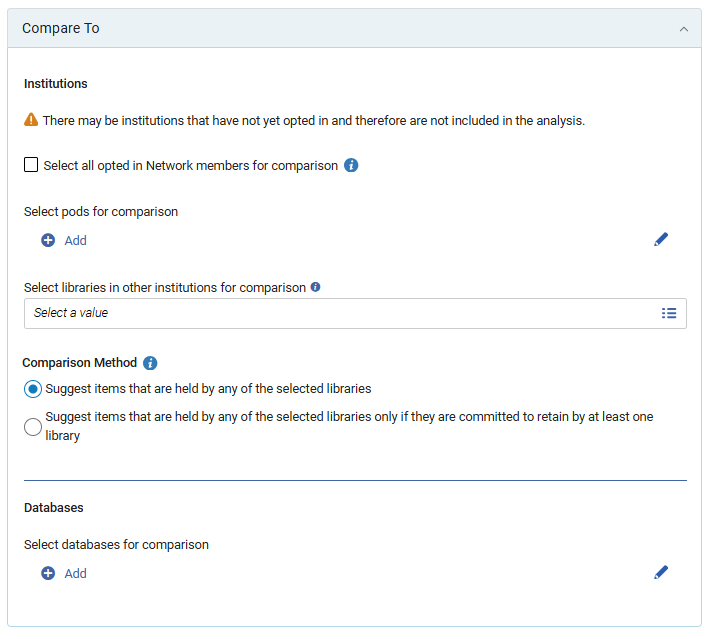
Task: Click plus icon under Select pods
Action: [x=48, y=240]
